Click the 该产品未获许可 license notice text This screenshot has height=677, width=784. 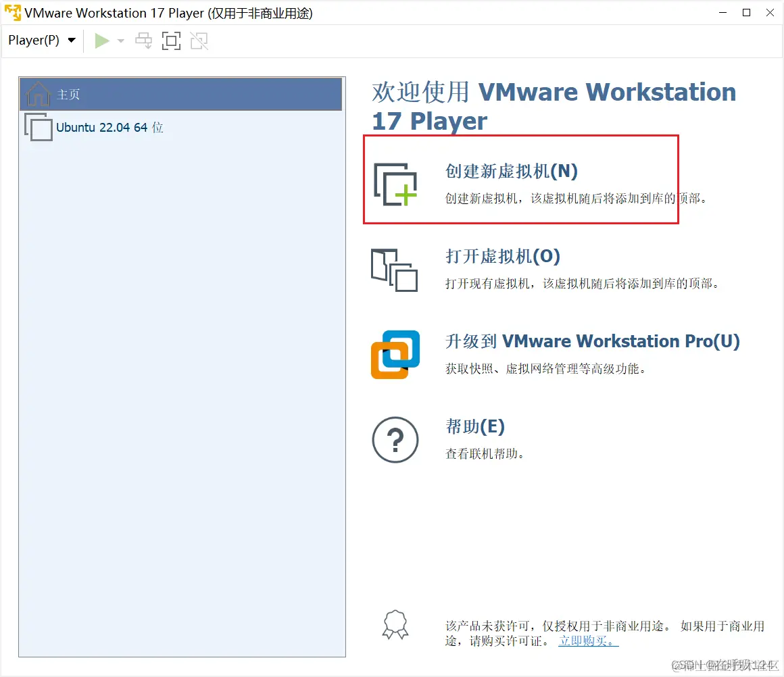(x=605, y=634)
